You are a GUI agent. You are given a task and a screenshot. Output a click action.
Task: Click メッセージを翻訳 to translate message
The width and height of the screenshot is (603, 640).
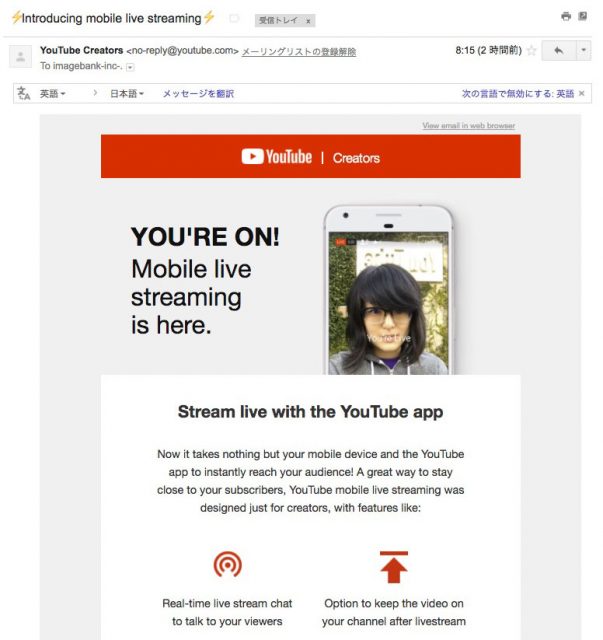pos(198,93)
